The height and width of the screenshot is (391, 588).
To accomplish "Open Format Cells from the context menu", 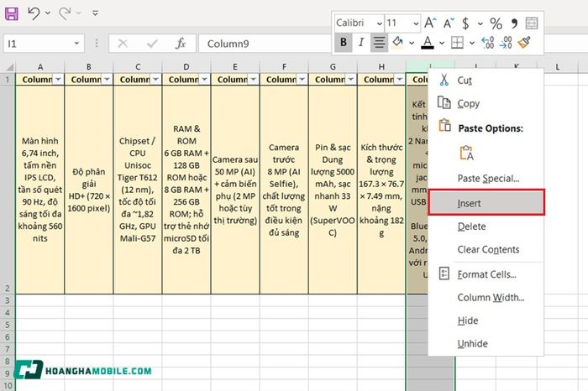I will (486, 274).
